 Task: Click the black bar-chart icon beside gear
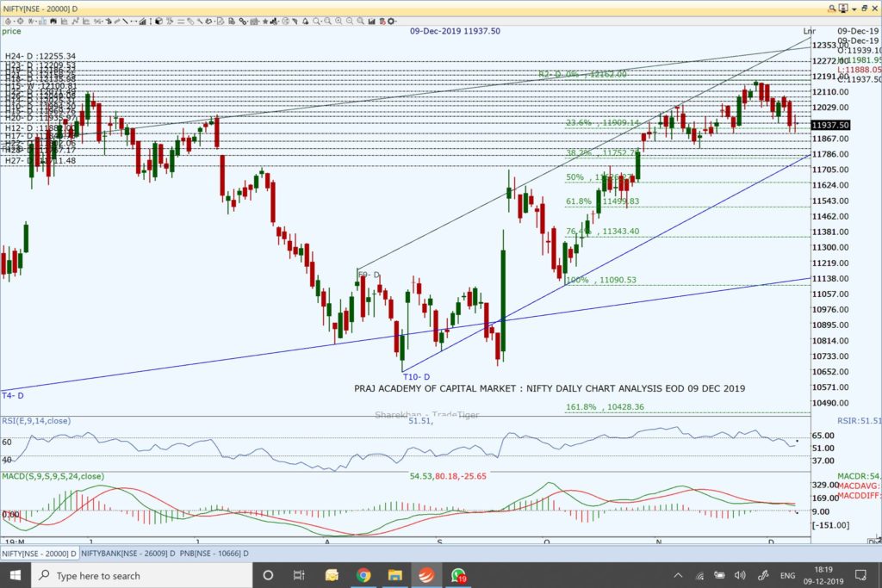coord(372,22)
